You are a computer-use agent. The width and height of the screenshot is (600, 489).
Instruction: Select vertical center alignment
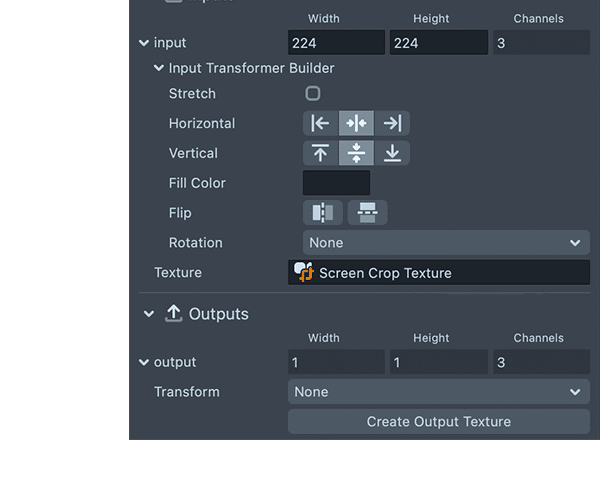pyautogui.click(x=356, y=153)
